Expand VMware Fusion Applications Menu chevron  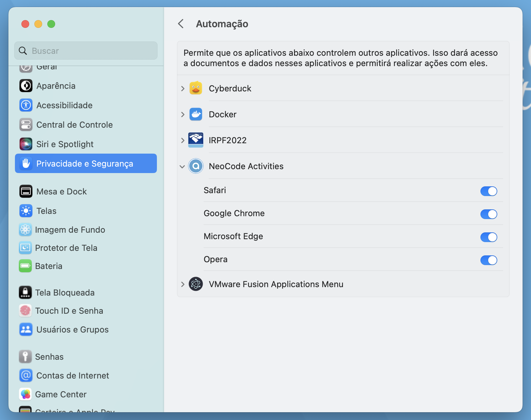[x=183, y=284]
